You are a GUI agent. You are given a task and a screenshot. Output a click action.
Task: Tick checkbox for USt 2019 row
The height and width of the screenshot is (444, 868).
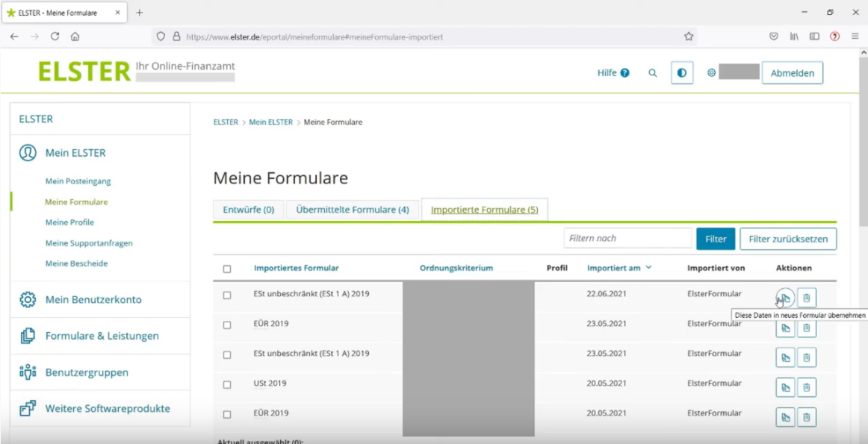click(x=227, y=385)
